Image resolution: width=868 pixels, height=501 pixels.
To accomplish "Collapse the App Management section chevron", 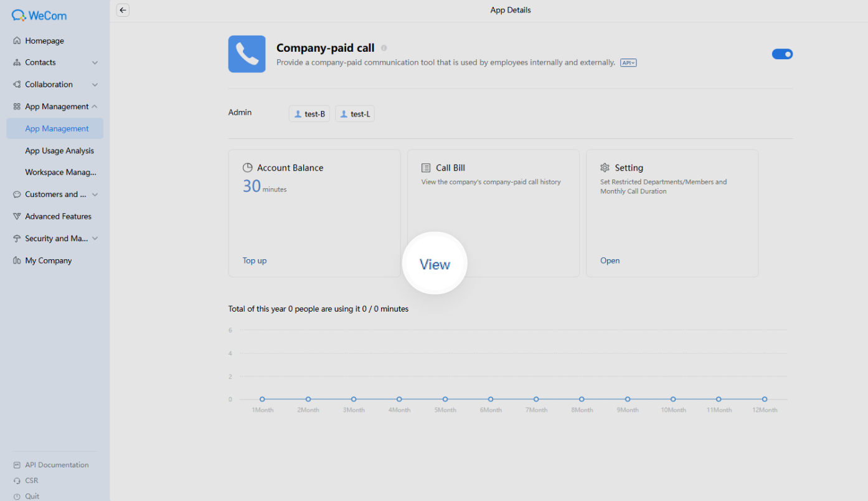I will [x=95, y=107].
